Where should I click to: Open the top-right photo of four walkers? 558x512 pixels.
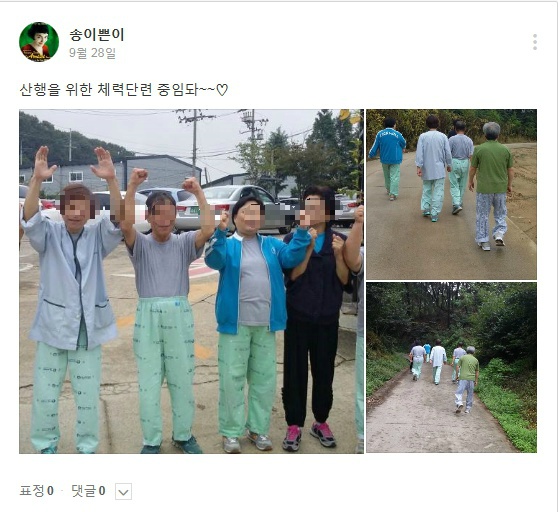tap(451, 194)
